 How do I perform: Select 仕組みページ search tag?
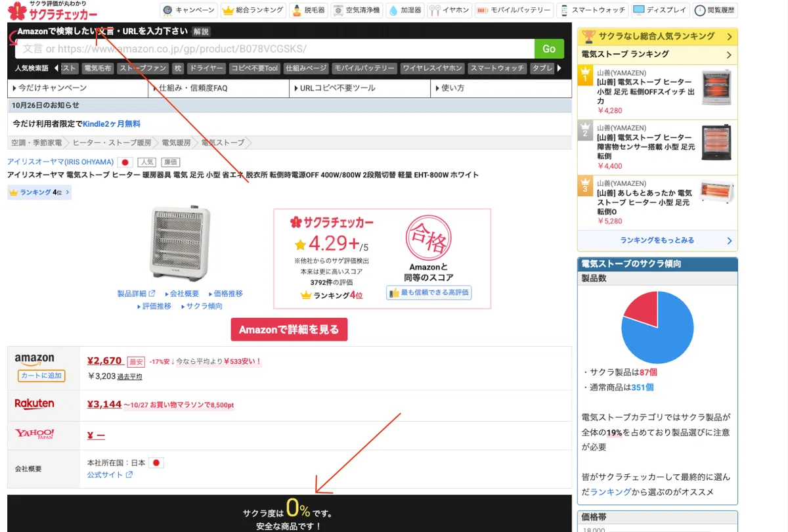coord(307,68)
